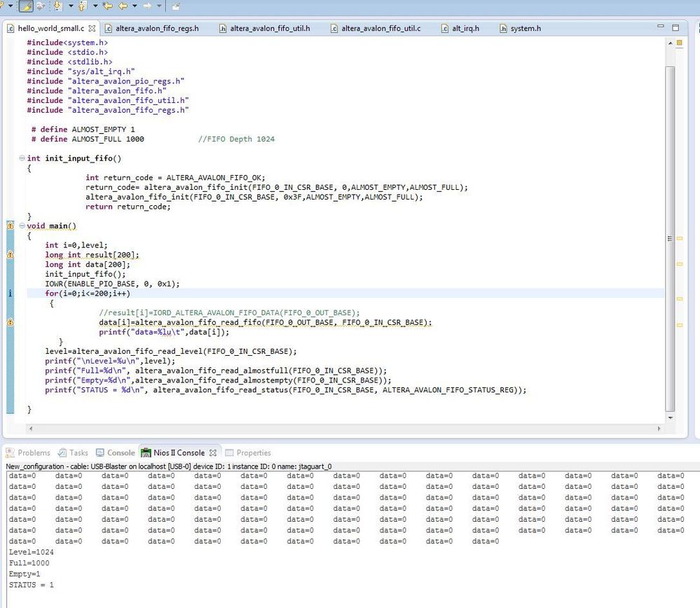Toggle Mark Occurrences highlighter in toolbar
This screenshot has height=608, width=700.
click(x=26, y=6)
